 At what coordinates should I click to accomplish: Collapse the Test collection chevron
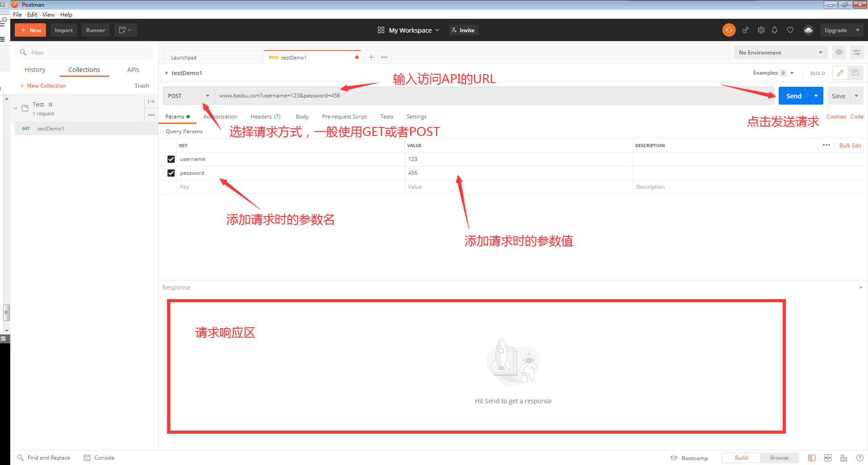coord(16,108)
